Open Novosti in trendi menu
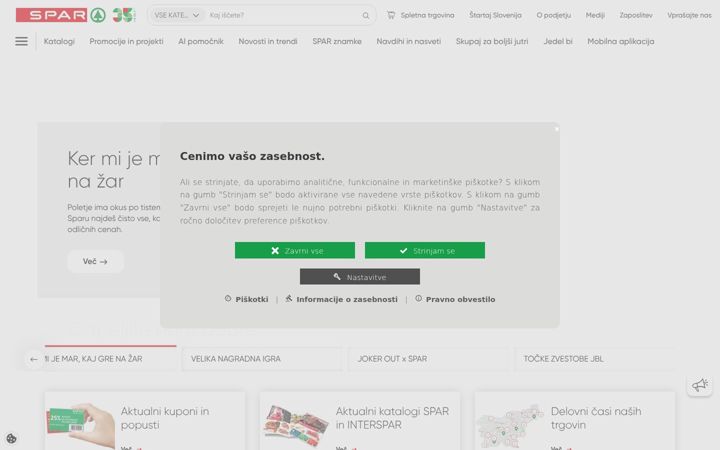 [268, 41]
